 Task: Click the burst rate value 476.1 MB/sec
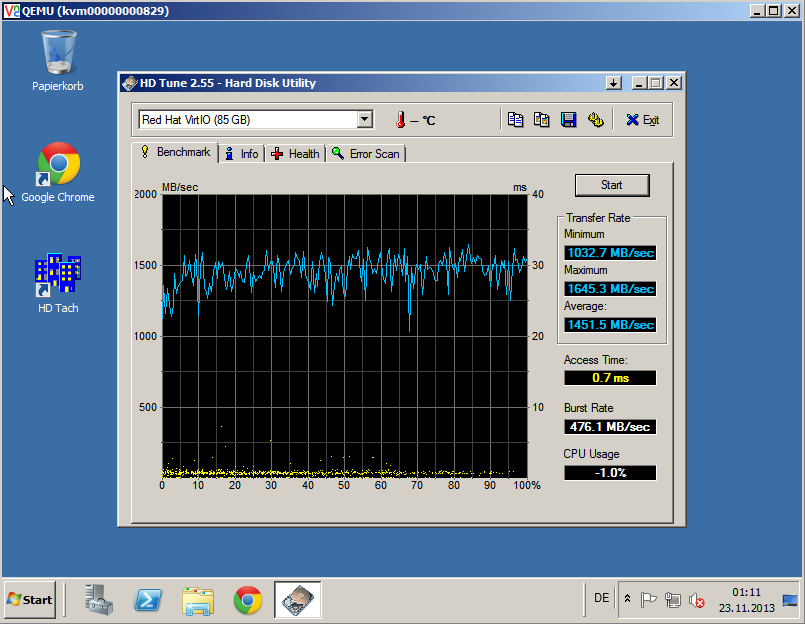[x=610, y=427]
